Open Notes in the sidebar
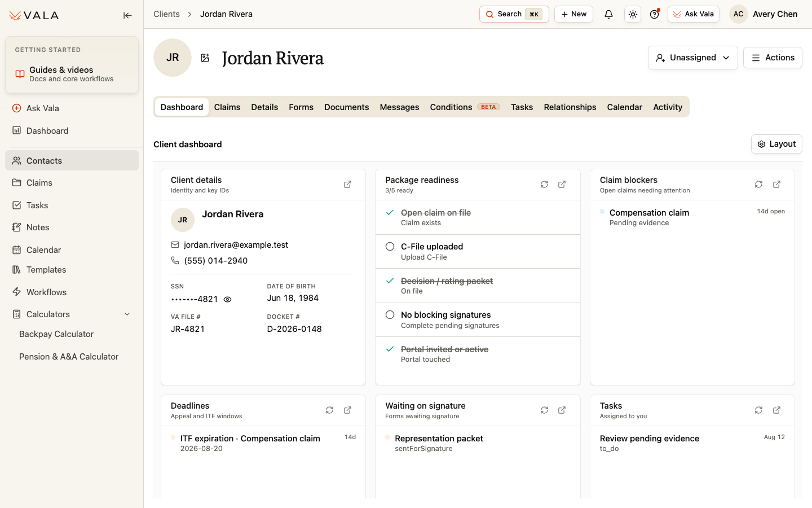The height and width of the screenshot is (508, 812). pyautogui.click(x=72, y=227)
